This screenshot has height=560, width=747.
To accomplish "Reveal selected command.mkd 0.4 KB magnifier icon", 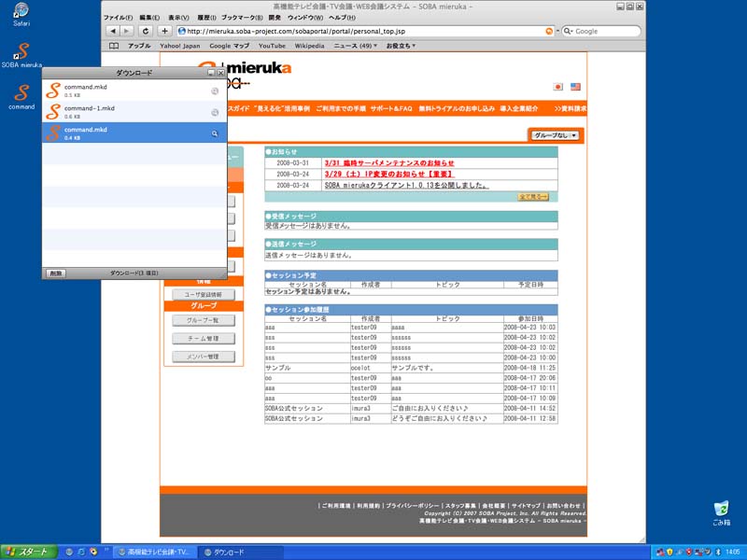I will click(215, 133).
